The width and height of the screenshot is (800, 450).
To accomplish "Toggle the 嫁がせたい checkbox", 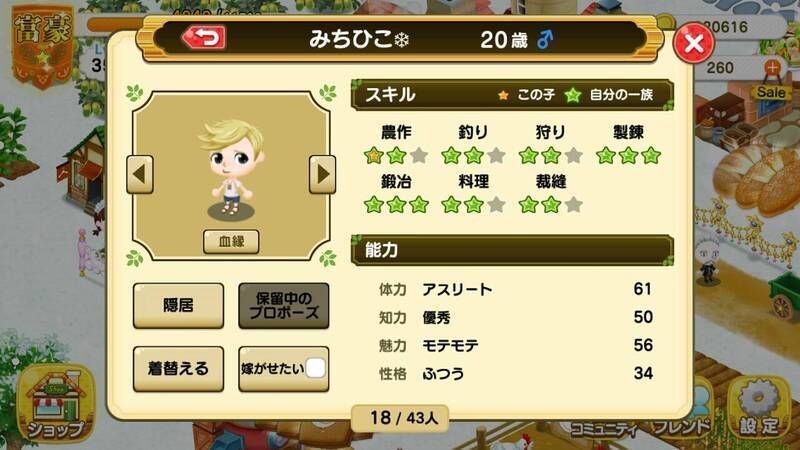I will (x=315, y=368).
